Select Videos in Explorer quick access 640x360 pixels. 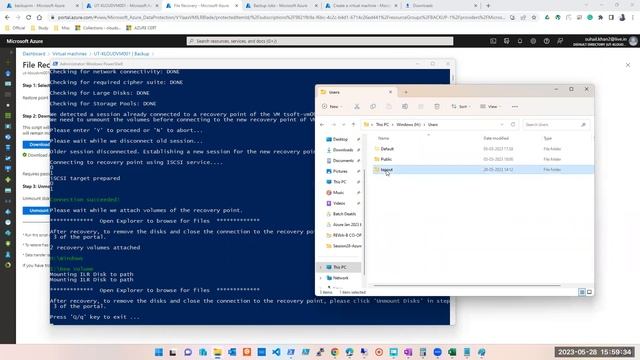coord(339,203)
